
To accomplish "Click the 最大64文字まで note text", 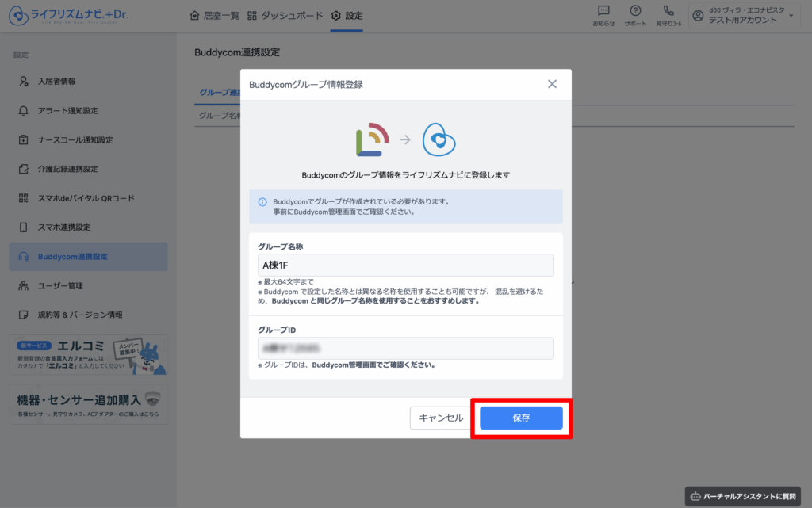I will pos(285,281).
